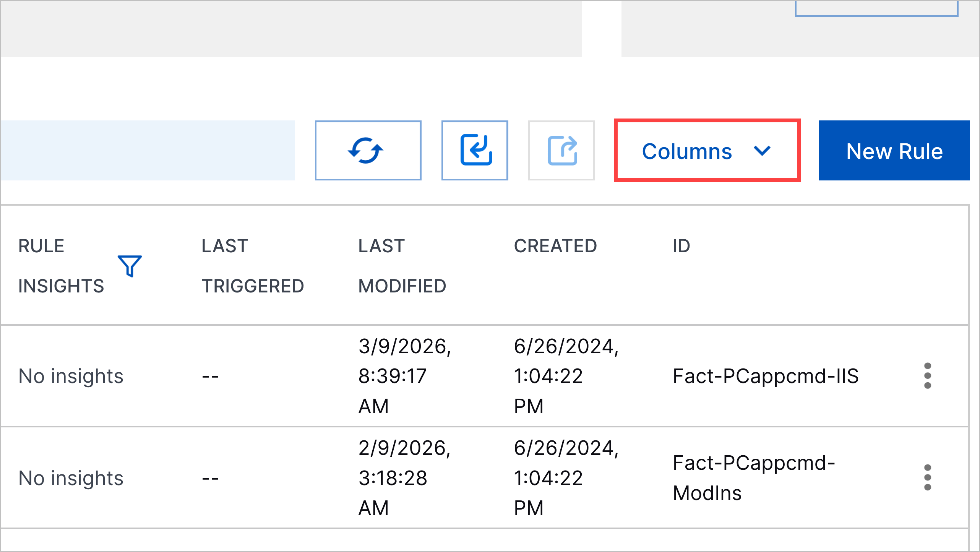Open the filter on Rule Insights column

[129, 265]
